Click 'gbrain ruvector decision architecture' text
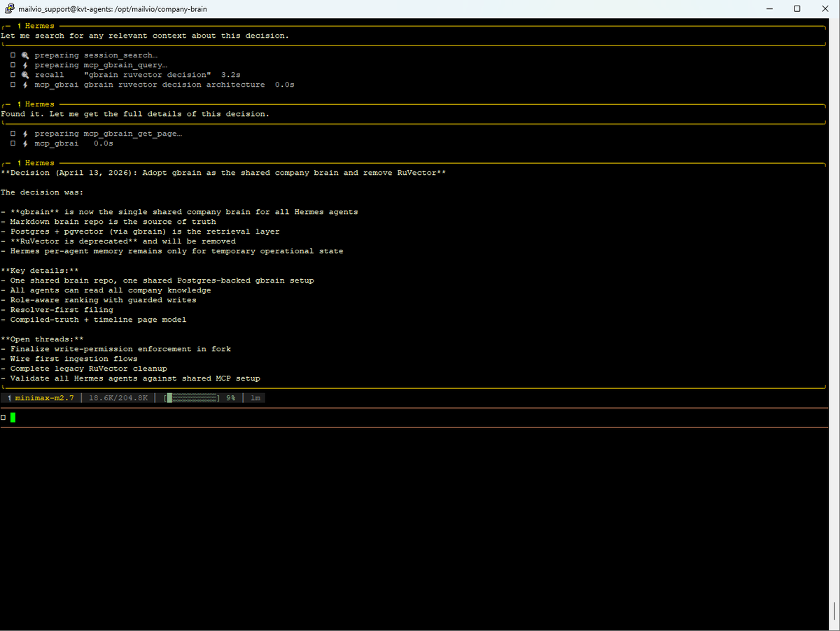 (174, 85)
